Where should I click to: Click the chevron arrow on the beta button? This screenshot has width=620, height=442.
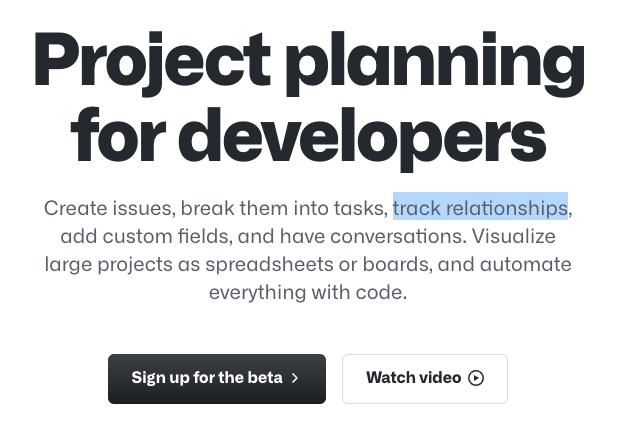click(295, 378)
